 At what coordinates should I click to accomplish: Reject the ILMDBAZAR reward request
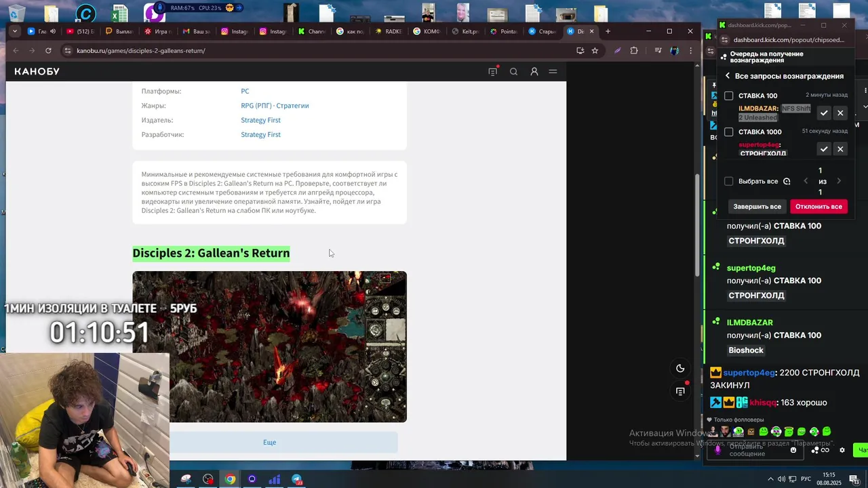pyautogui.click(x=840, y=113)
